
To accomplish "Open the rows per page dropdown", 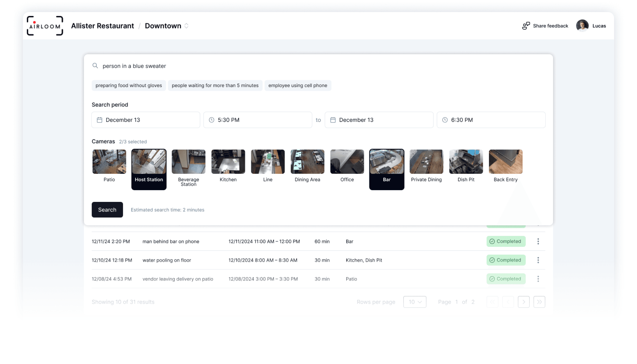I will 415,302.
